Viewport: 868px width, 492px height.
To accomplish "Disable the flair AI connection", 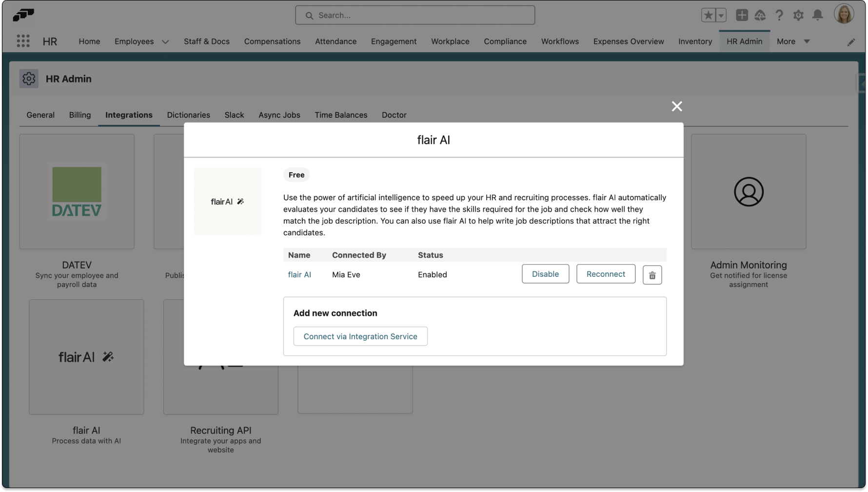I will (x=545, y=274).
